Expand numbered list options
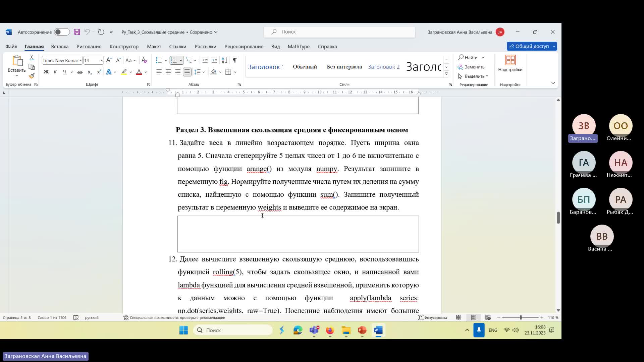This screenshot has height=362, width=644. 181,60
